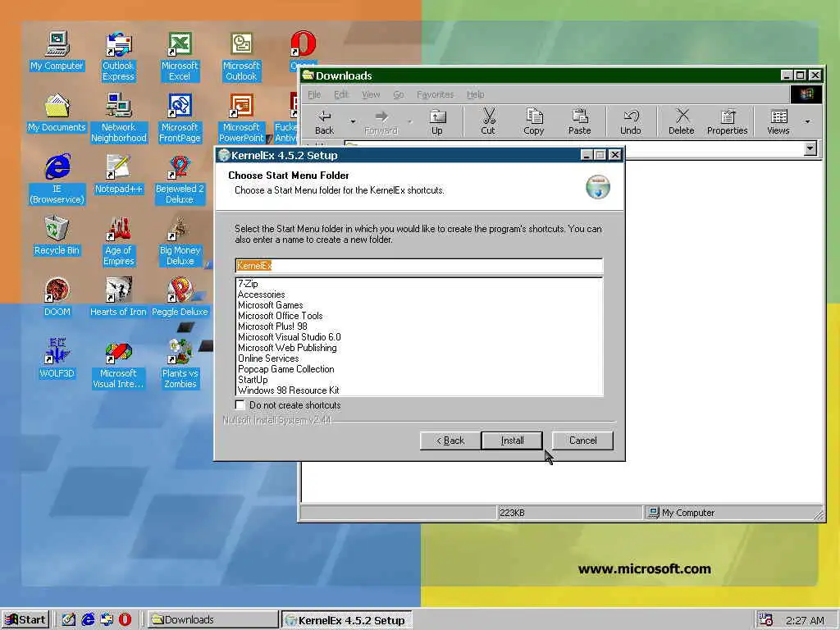Image resolution: width=840 pixels, height=630 pixels.
Task: Open View menu in Downloads window
Action: point(371,94)
